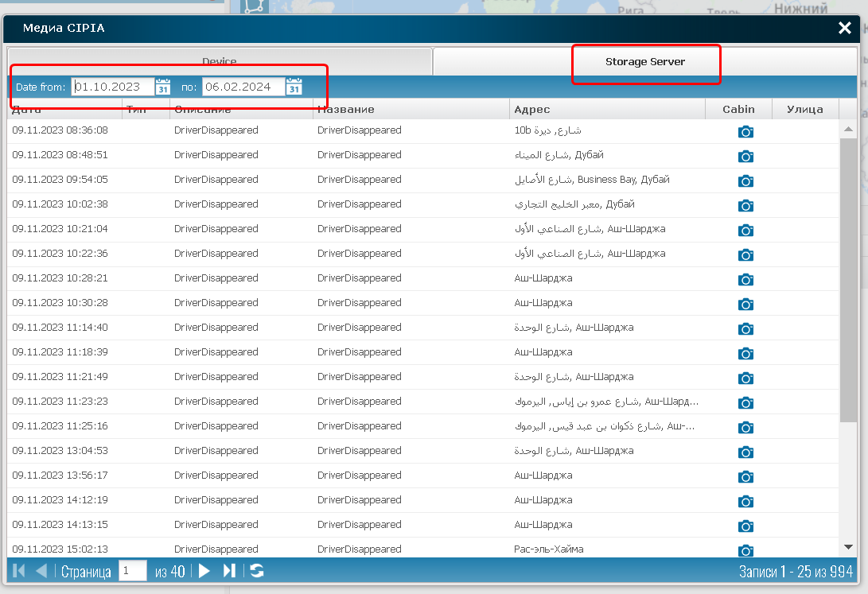View cabin photo for 09.11.2023 10:21:04 event
The width and height of the screenshot is (868, 594).
click(x=745, y=230)
